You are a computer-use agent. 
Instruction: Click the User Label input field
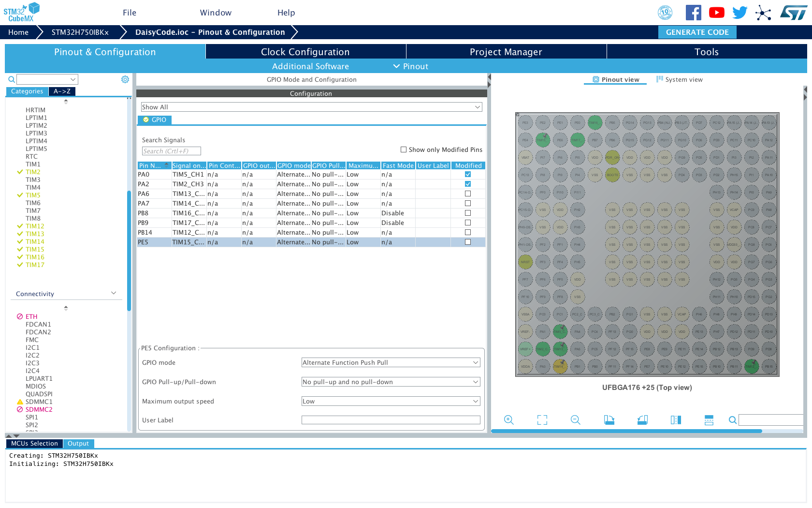[x=391, y=420]
